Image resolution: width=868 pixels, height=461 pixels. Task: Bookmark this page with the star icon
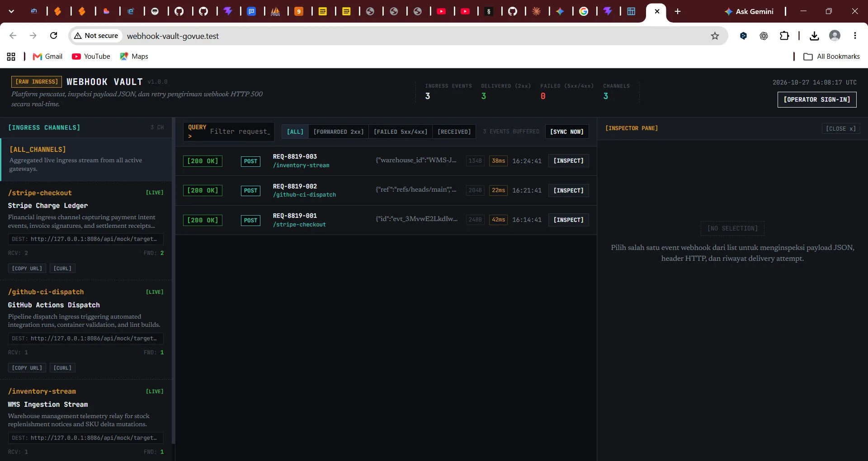(x=715, y=36)
